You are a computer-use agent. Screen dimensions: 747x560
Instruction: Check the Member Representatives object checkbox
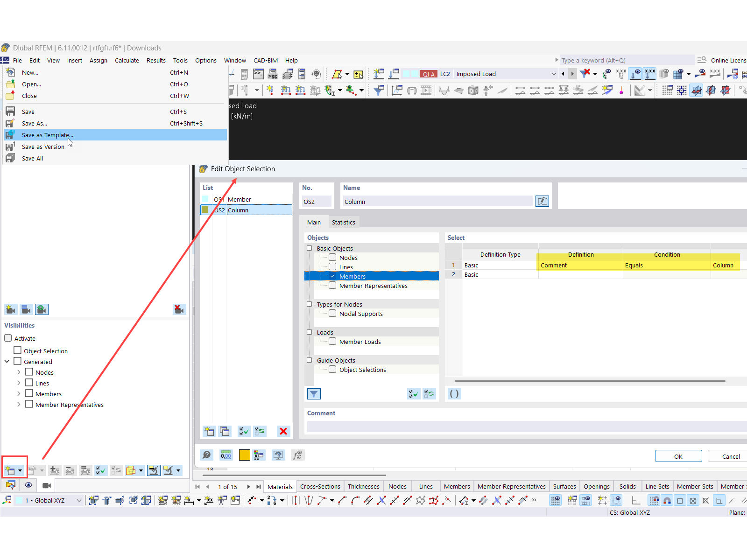point(332,285)
